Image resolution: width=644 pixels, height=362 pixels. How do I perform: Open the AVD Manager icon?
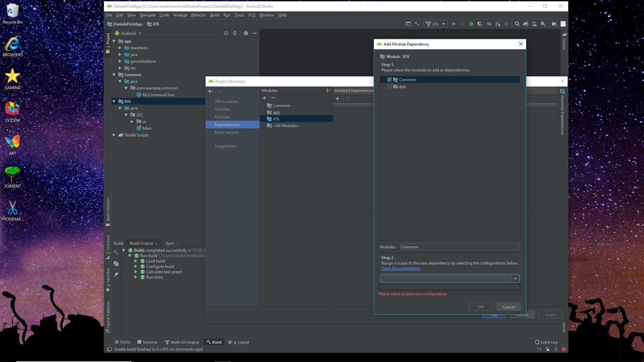tap(534, 24)
